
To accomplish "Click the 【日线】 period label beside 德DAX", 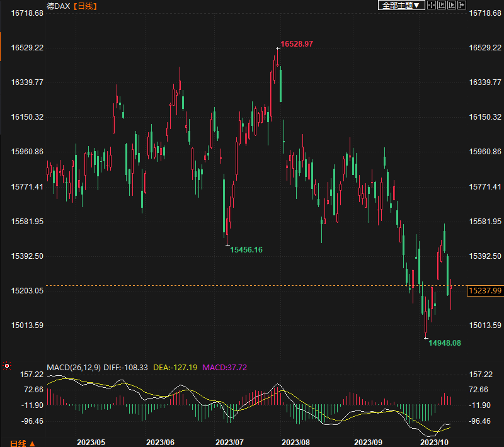I will click(x=85, y=6).
